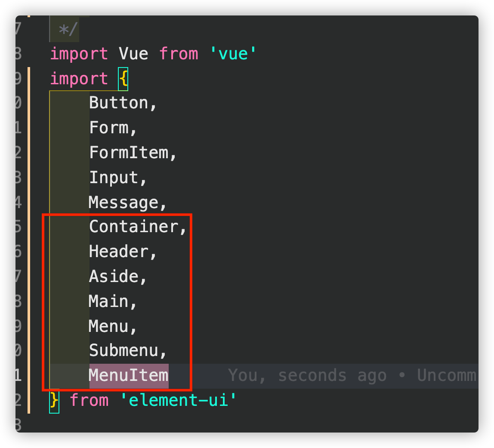The width and height of the screenshot is (494, 448).
Task: Click the Aside identifier
Action: [114, 276]
